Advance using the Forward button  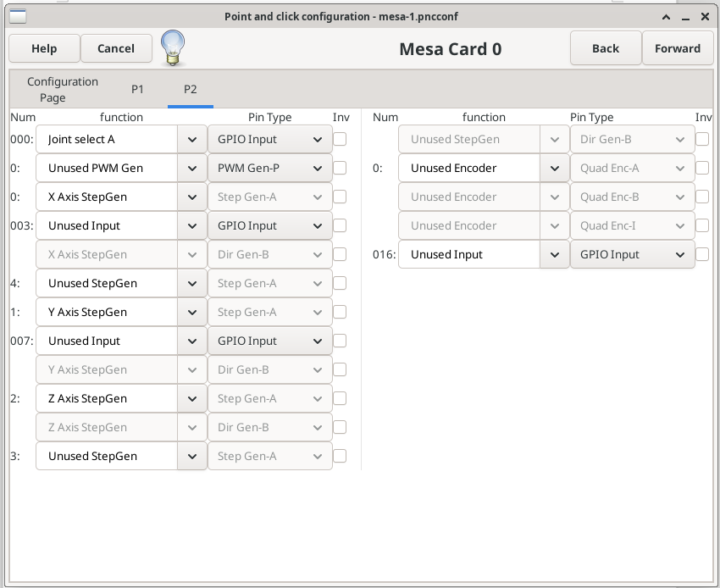point(677,48)
